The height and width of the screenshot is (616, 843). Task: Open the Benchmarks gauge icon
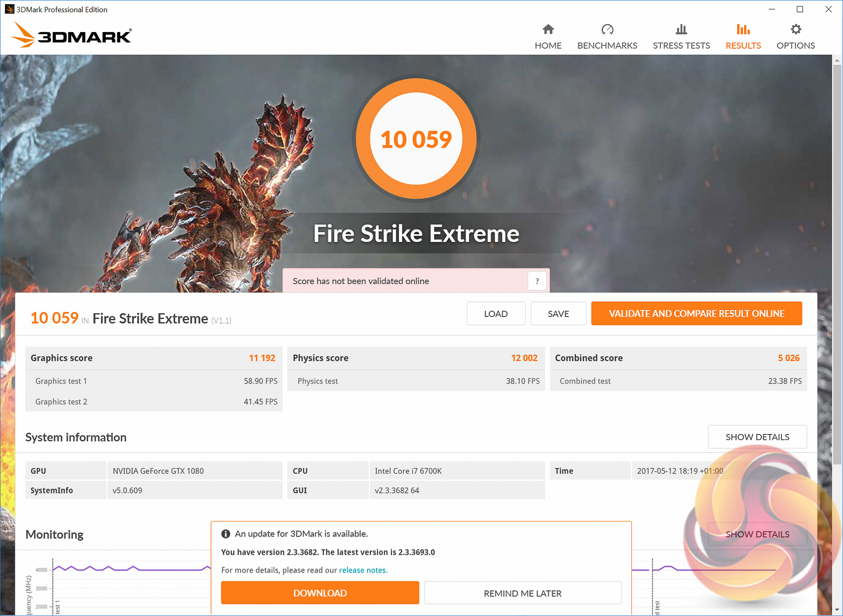pyautogui.click(x=607, y=30)
